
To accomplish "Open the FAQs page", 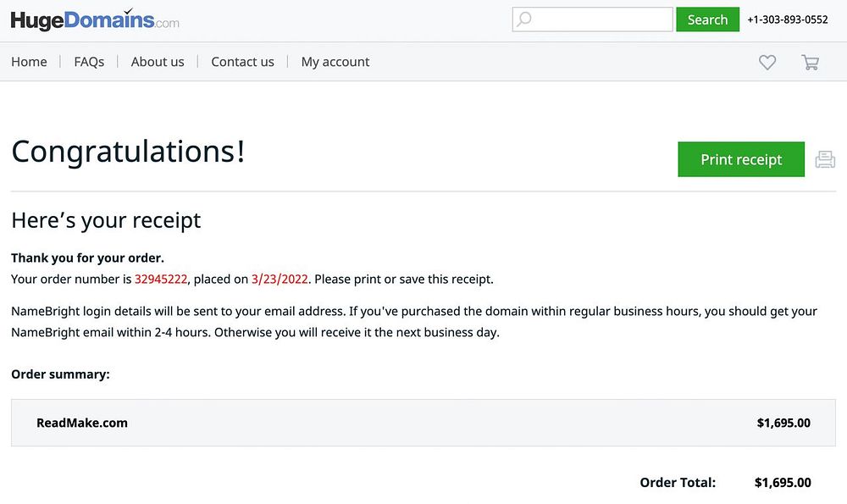I will pos(89,62).
